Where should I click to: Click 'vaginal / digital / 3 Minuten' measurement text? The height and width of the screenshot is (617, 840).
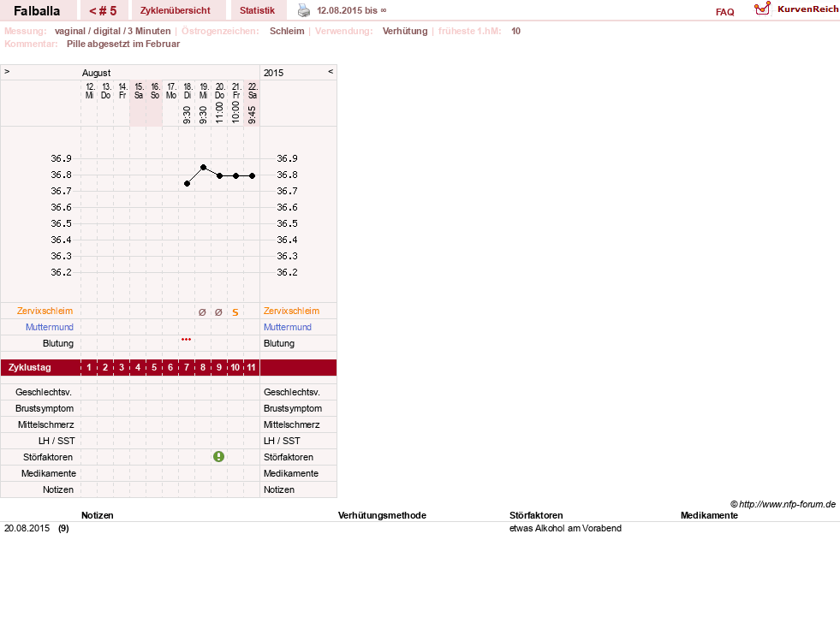click(112, 31)
